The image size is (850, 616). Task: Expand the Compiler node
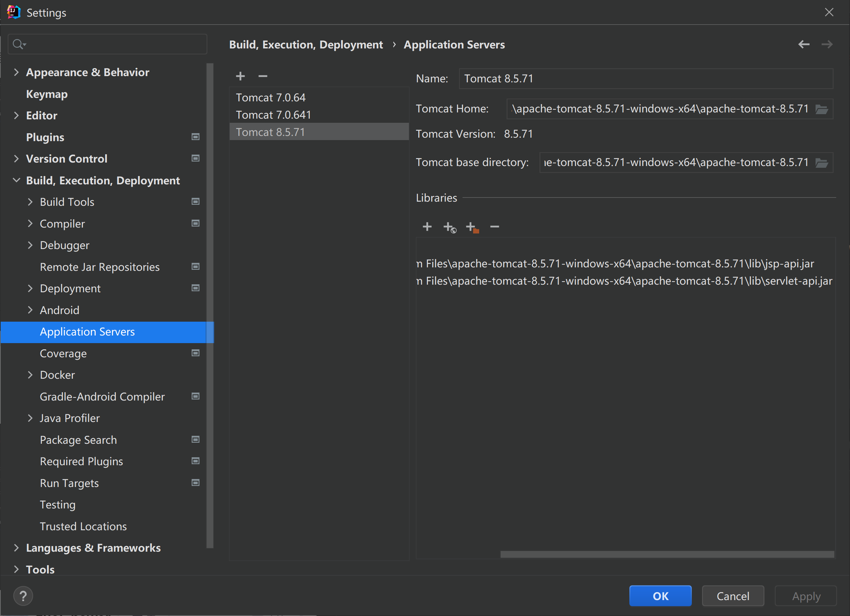tap(30, 223)
